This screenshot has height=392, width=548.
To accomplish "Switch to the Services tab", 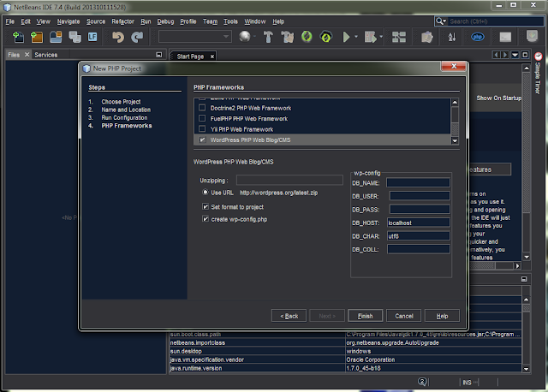I will tap(45, 55).
